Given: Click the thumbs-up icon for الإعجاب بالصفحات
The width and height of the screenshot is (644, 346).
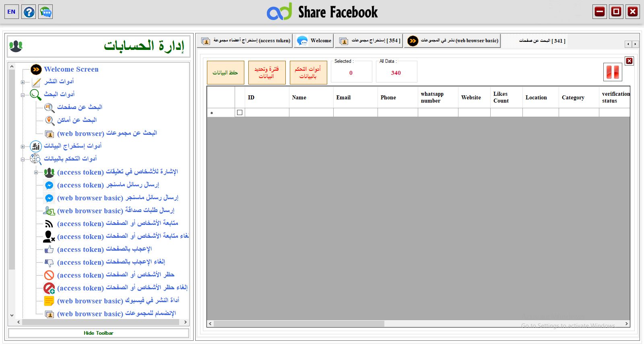Looking at the screenshot, I should (x=49, y=249).
